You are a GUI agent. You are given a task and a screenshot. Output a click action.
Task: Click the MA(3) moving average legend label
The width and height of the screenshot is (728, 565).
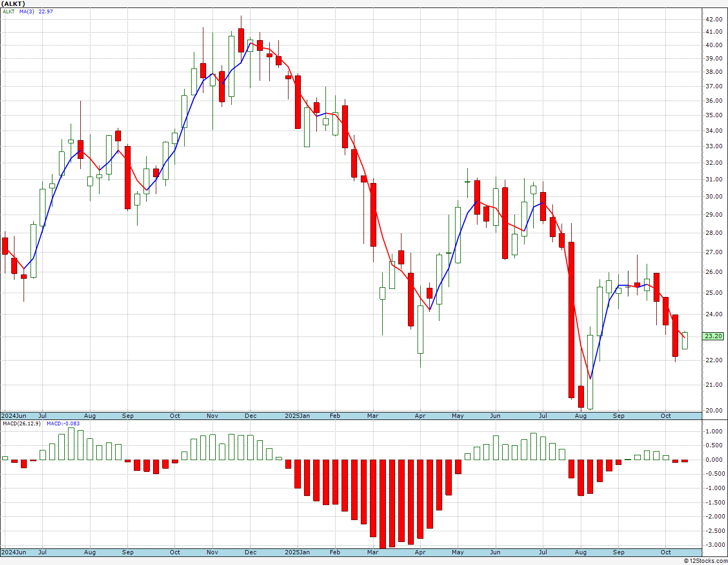point(27,11)
